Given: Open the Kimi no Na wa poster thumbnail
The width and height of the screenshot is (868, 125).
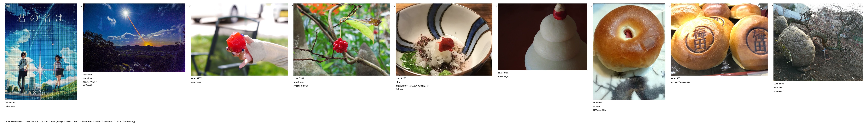Looking at the screenshot, I should pos(41,51).
